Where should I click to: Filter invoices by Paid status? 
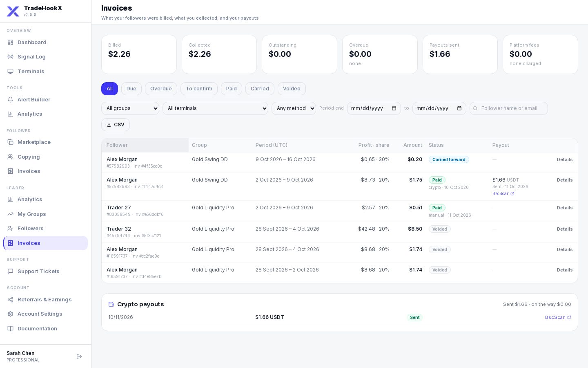coord(232,89)
